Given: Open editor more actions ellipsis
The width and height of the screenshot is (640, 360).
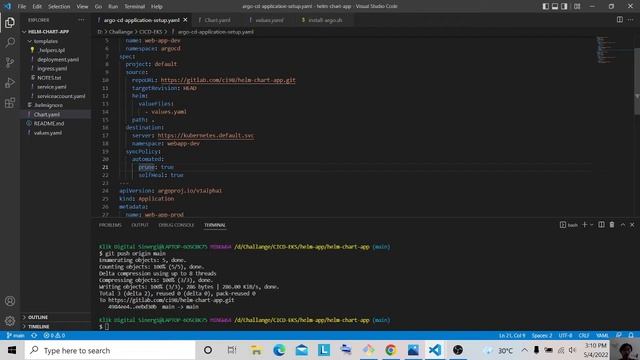Looking at the screenshot, I should (x=631, y=20).
